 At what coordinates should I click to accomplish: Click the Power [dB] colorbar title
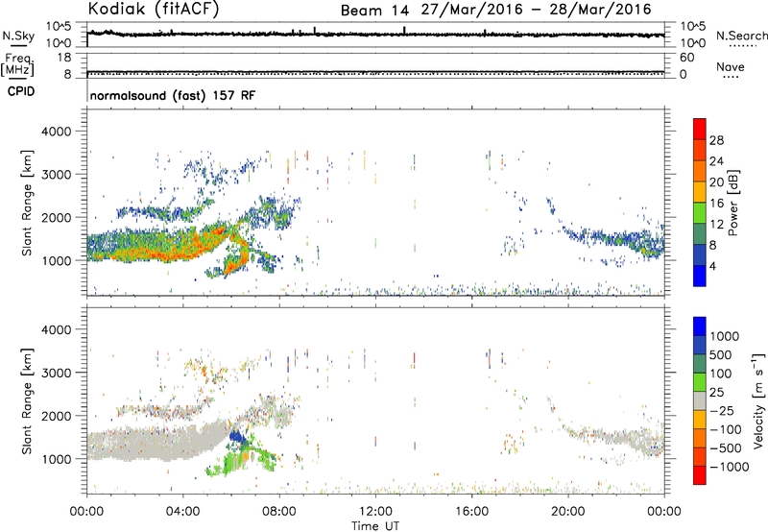pos(733,203)
